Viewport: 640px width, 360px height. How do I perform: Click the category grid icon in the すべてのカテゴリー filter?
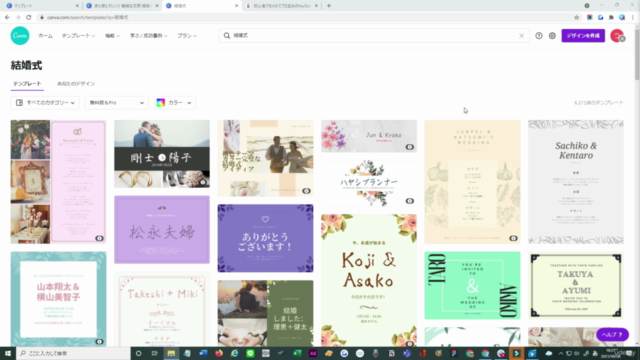[19, 103]
